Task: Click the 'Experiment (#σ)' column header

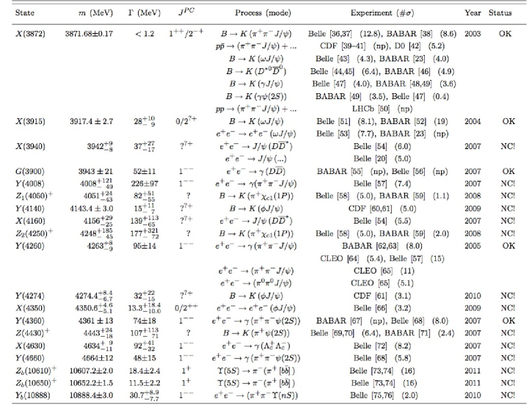Action: tap(382, 13)
